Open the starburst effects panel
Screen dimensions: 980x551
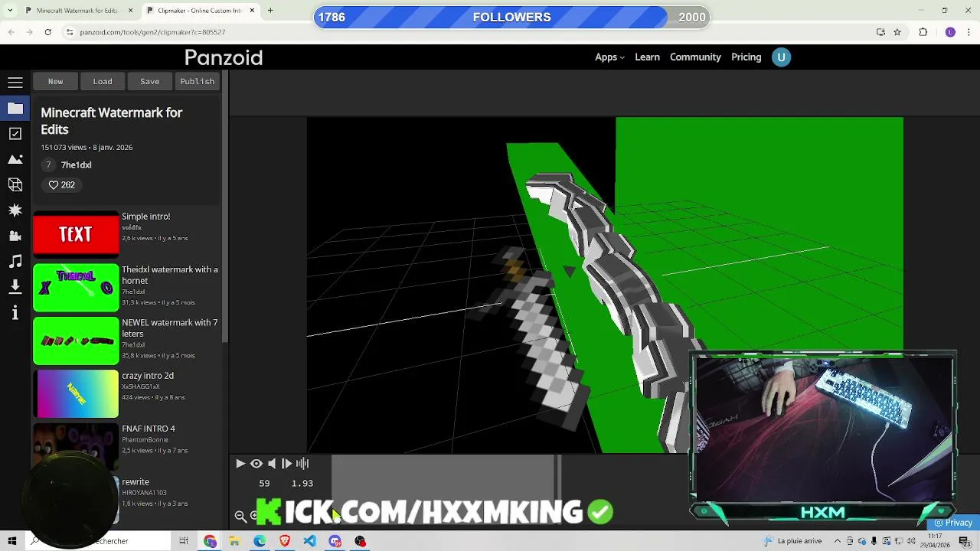pyautogui.click(x=15, y=210)
